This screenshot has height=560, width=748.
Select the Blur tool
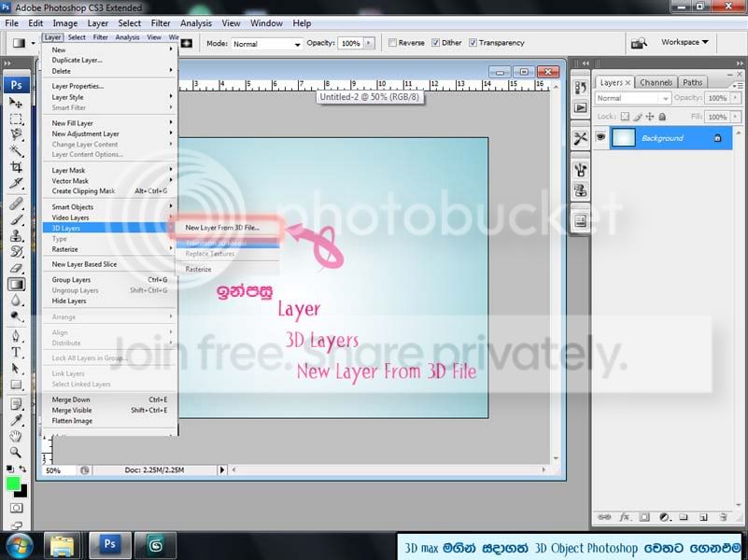pyautogui.click(x=16, y=301)
